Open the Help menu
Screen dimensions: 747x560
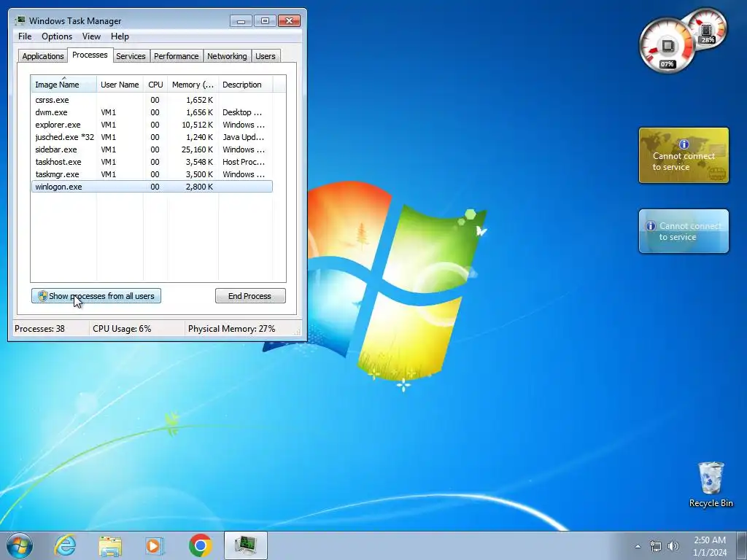point(120,36)
